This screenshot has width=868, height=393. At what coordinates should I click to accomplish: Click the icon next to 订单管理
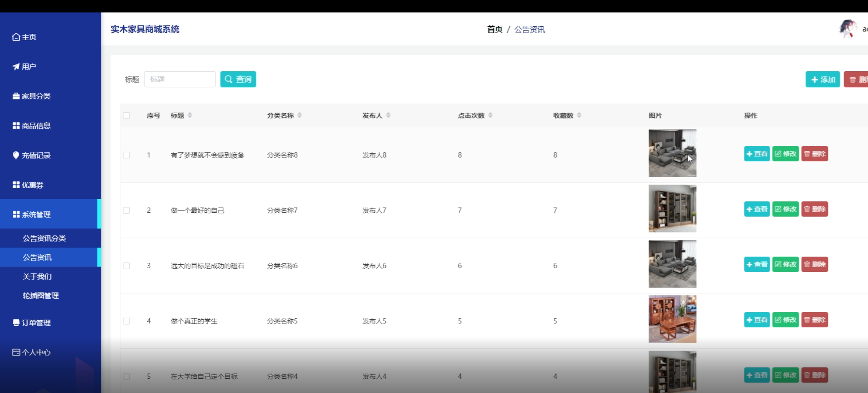(16, 322)
